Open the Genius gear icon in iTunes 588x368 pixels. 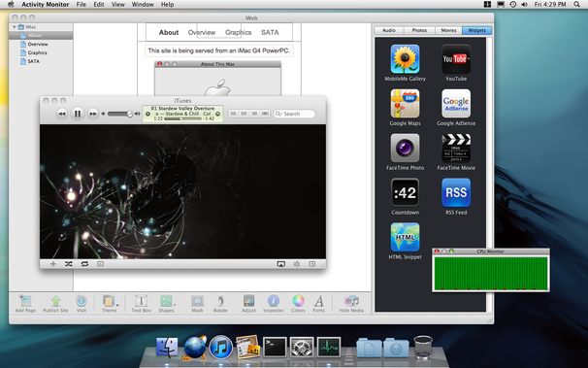coord(297,264)
